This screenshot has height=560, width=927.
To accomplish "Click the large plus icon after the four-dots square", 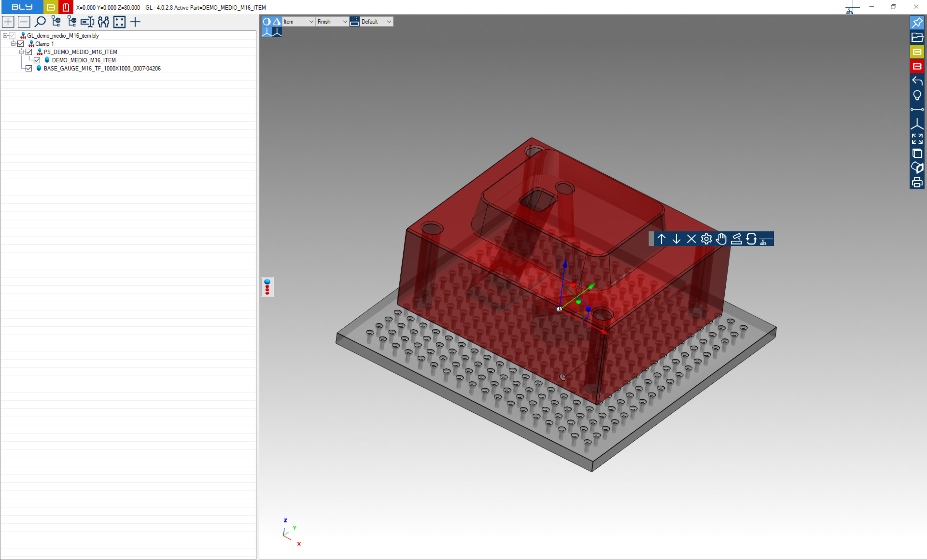I will pos(136,22).
